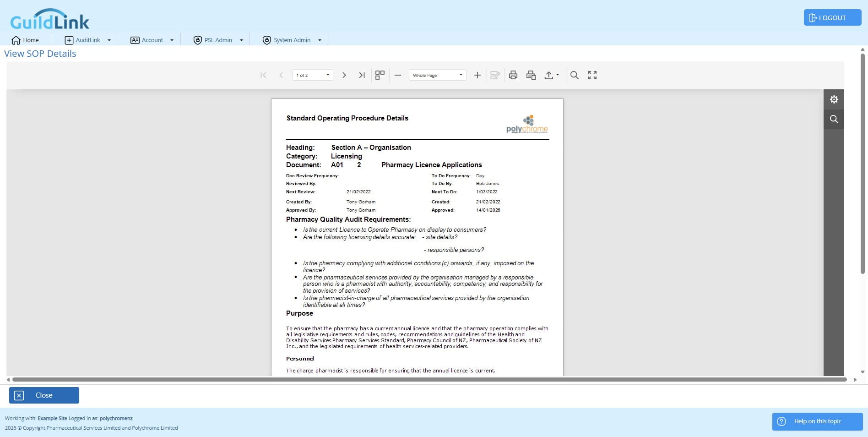Click the LOGOUT button
The image size is (868, 437).
coord(832,18)
